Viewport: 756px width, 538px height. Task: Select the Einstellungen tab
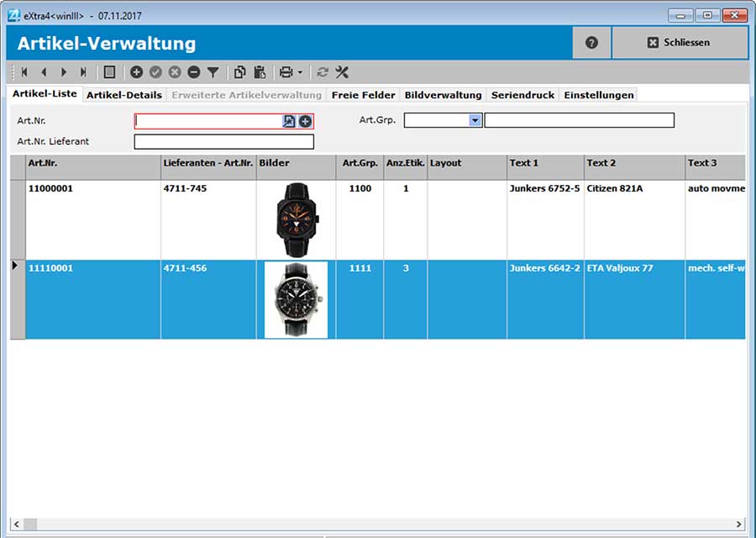599,95
